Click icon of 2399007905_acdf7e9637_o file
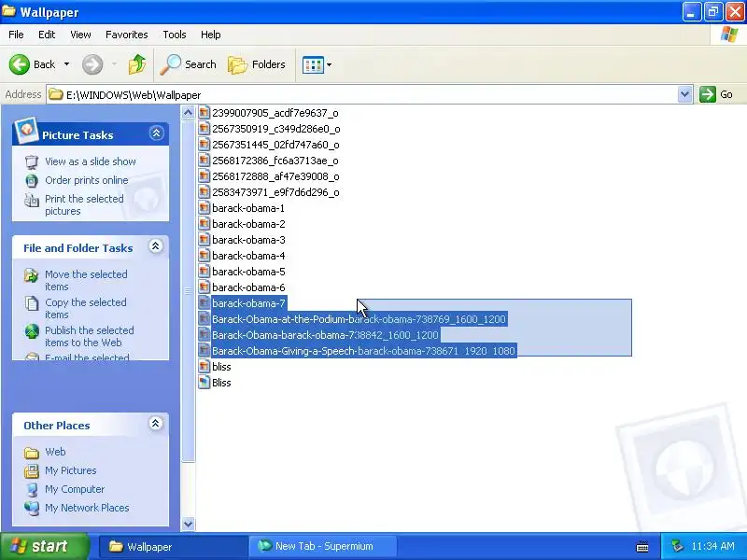747x560 pixels. coord(204,113)
